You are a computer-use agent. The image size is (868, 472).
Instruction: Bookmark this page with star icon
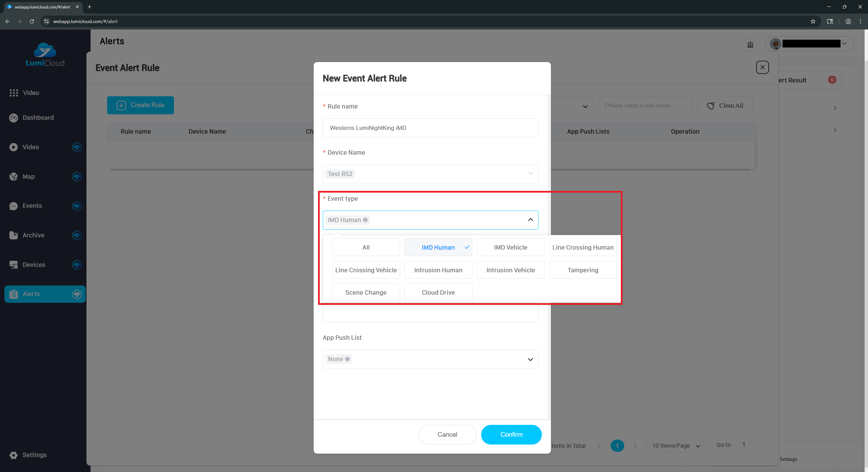(813, 21)
